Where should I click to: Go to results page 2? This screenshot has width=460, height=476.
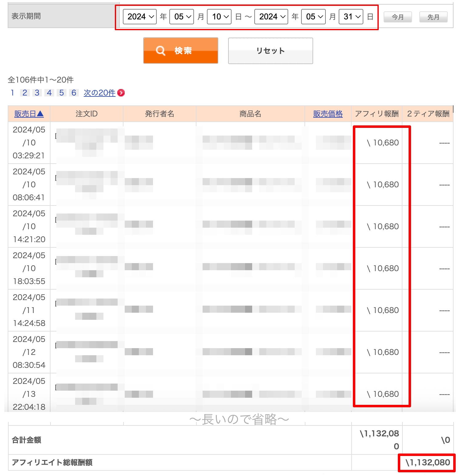click(x=25, y=93)
